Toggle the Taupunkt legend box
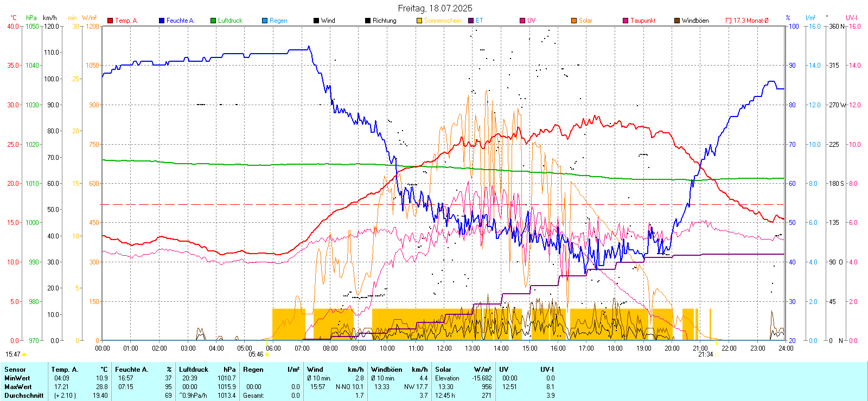This screenshot has width=868, height=401. tap(626, 21)
